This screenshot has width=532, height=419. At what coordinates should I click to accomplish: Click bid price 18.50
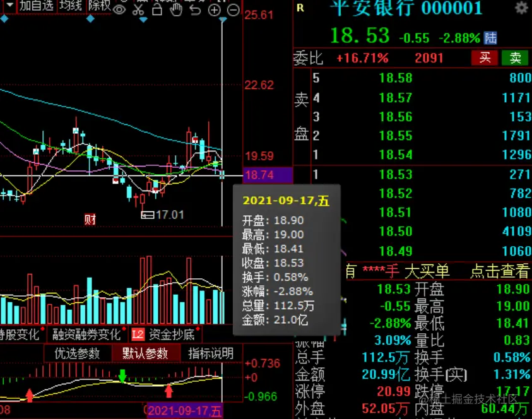[395, 232]
